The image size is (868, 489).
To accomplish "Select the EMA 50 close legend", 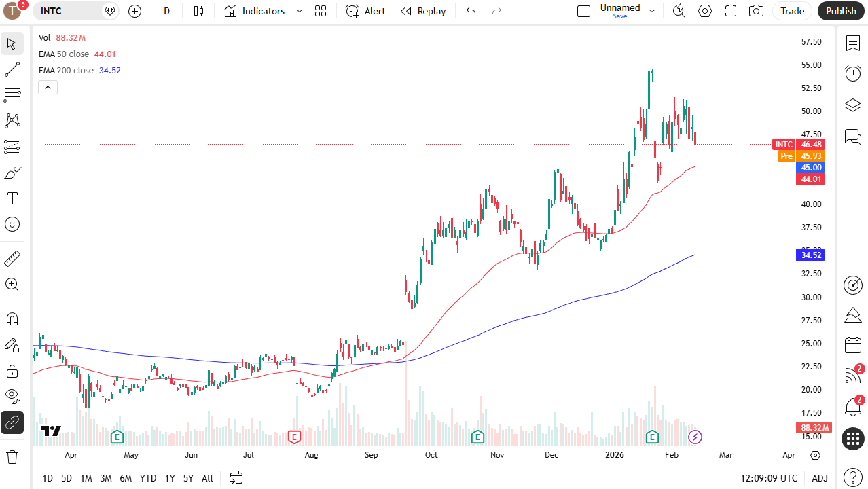I will tap(64, 54).
